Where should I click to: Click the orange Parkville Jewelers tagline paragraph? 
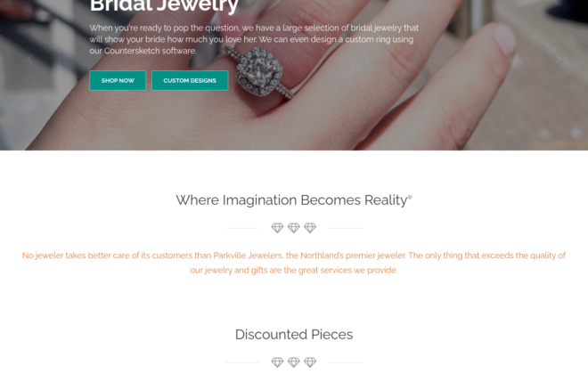[294, 263]
